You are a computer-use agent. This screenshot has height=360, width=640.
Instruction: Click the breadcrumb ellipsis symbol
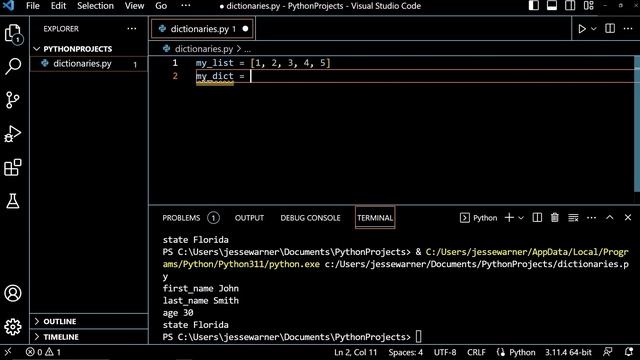[x=247, y=49]
